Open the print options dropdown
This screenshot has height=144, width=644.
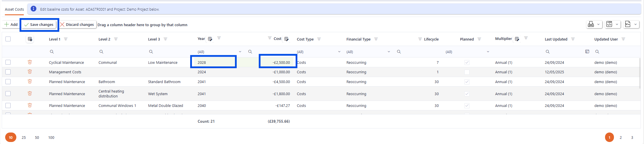pos(594,24)
